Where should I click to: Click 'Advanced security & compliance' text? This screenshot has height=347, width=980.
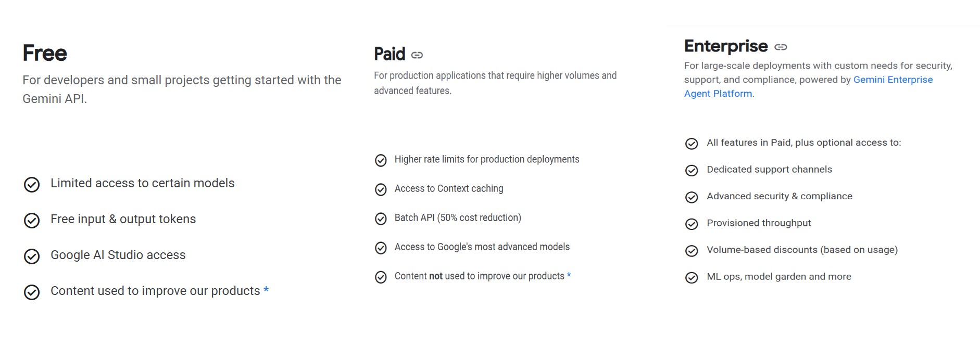(780, 196)
